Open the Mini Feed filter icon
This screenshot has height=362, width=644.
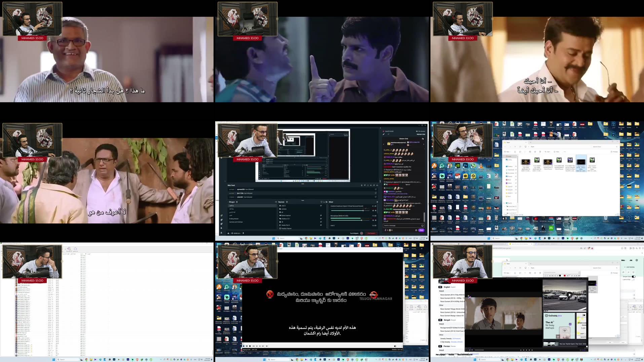pos(365,185)
